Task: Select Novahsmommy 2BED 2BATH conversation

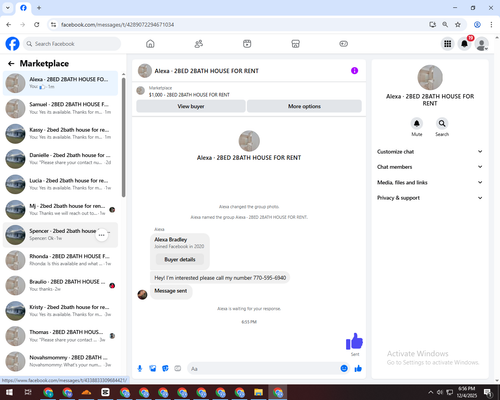Action: tap(60, 362)
